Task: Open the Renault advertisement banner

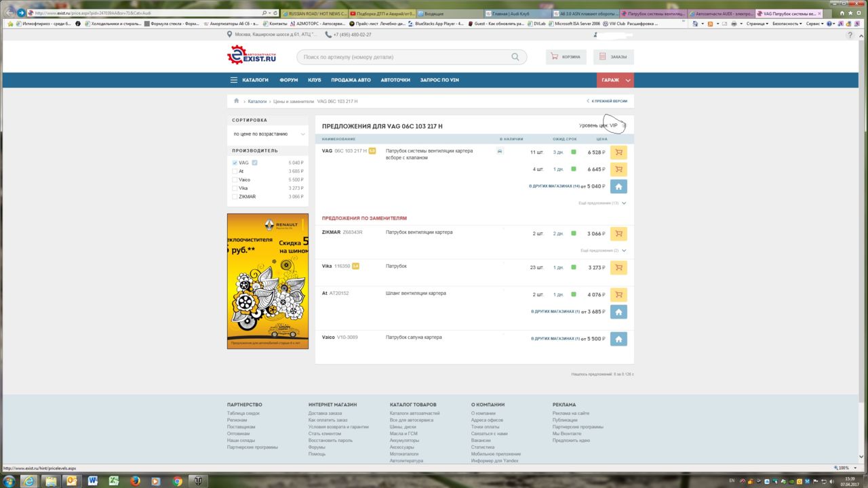Action: click(268, 281)
